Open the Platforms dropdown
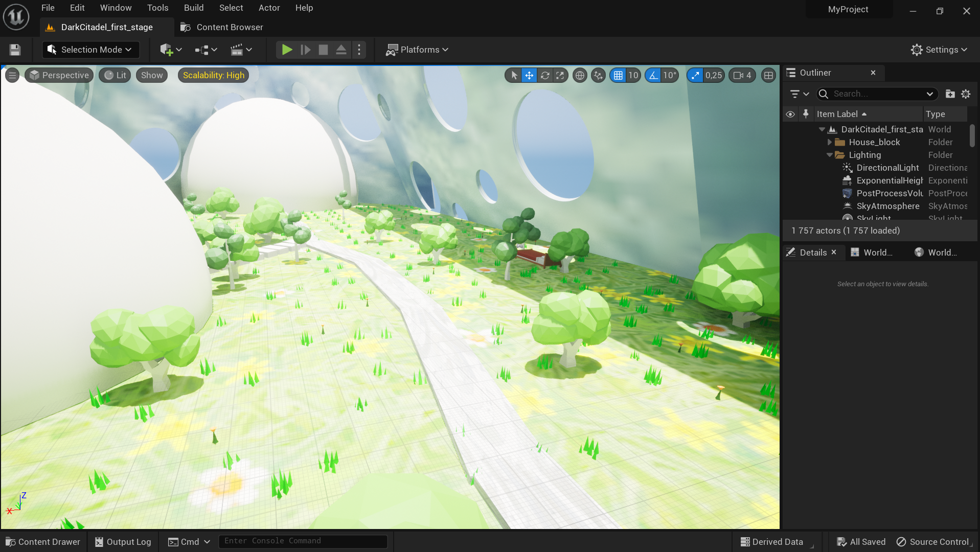The height and width of the screenshot is (552, 980). (x=417, y=50)
